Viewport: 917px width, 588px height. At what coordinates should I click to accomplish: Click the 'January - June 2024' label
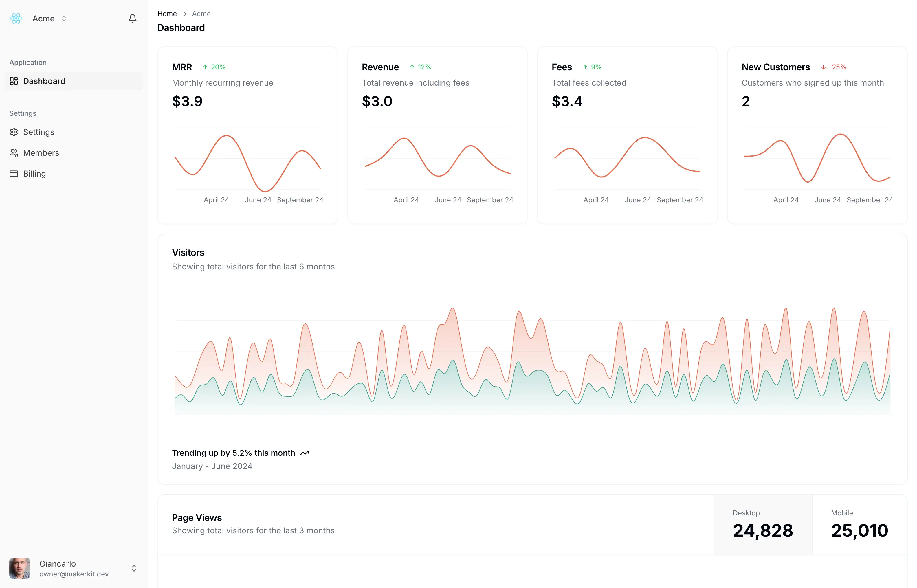point(212,466)
